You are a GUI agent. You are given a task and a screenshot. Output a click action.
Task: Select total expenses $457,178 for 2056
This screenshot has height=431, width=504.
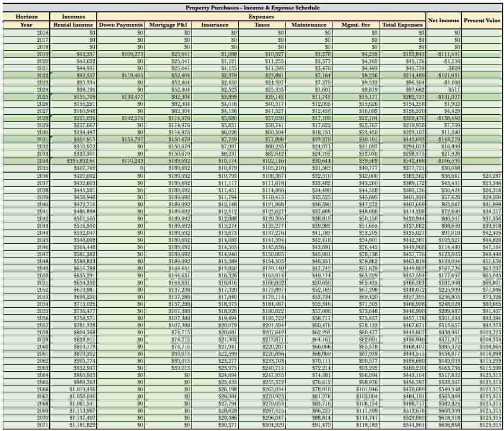coord(403,318)
